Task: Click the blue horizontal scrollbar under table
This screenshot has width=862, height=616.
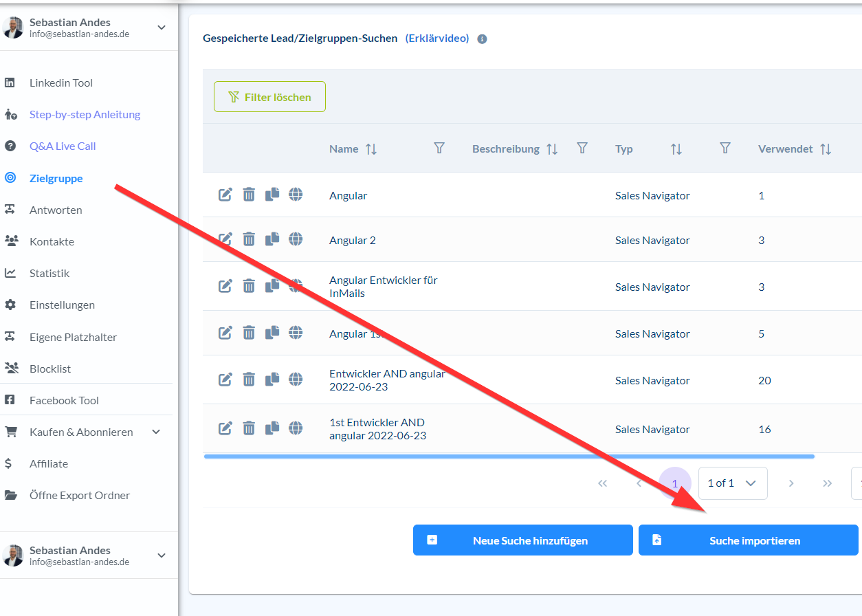Action: [x=509, y=456]
